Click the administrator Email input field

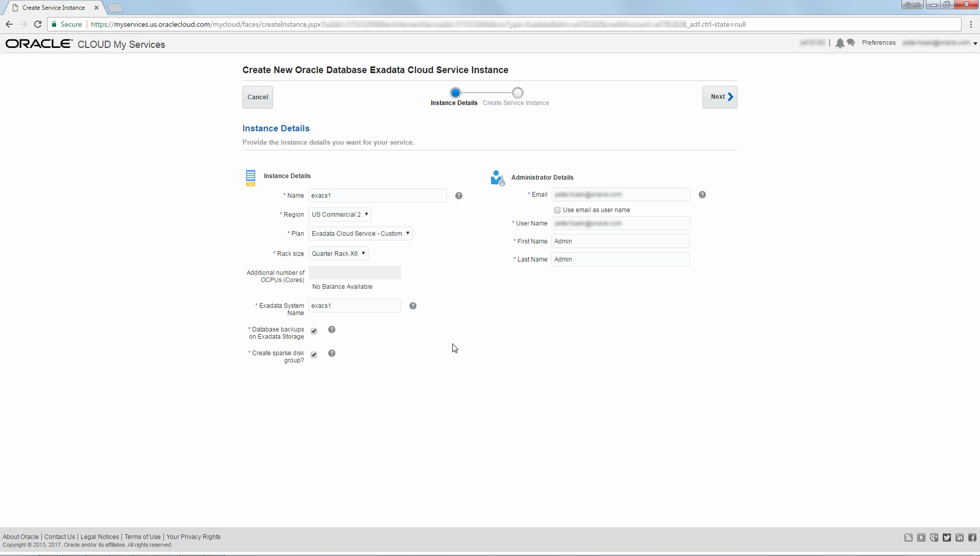tap(621, 195)
